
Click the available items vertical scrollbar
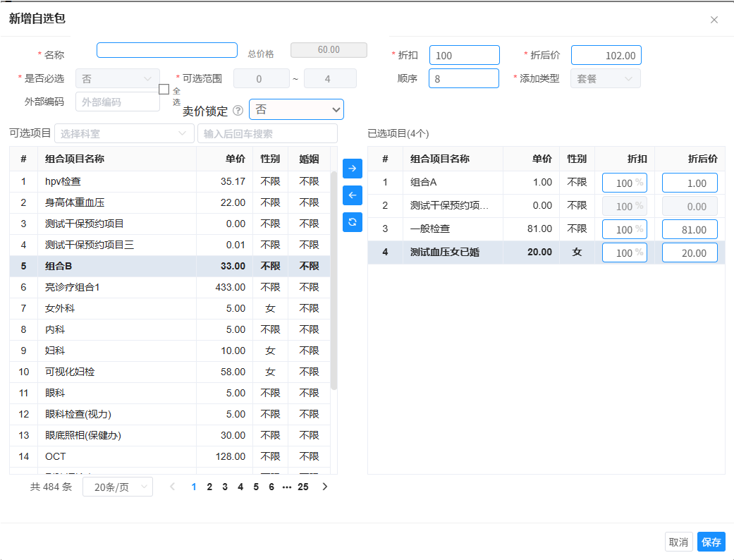pyautogui.click(x=334, y=282)
